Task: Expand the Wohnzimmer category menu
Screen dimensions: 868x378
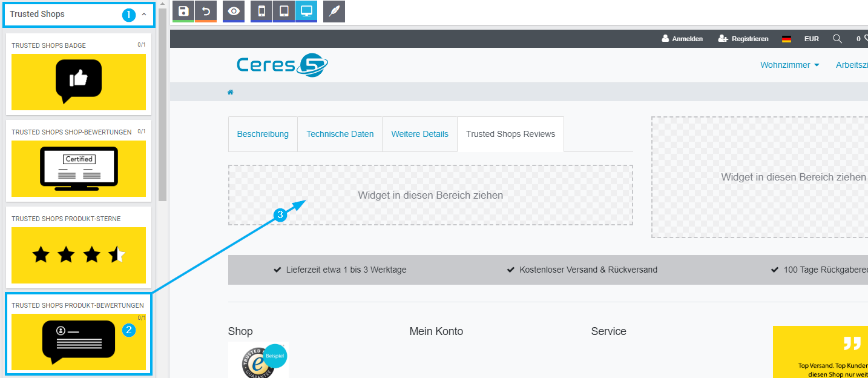Action: 790,65
